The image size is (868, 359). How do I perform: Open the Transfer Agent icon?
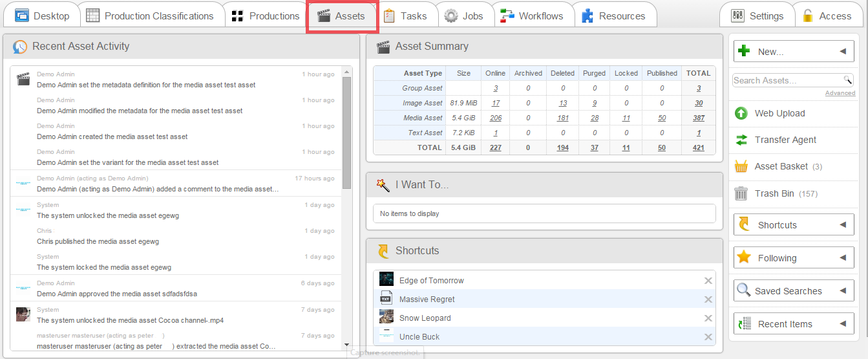pyautogui.click(x=741, y=140)
